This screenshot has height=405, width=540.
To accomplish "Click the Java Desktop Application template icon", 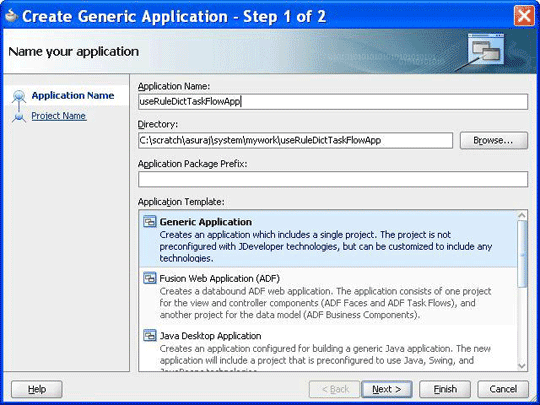I will click(150, 335).
